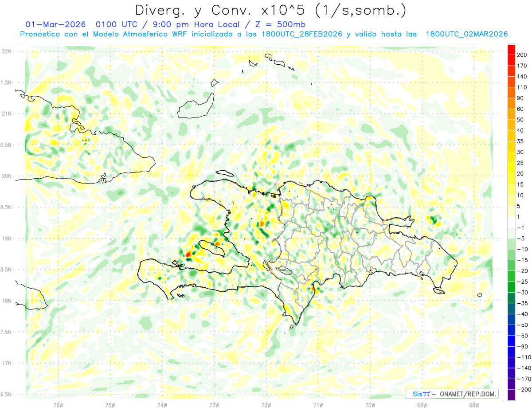Viewport: 532px width, 411px height.
Task: Click the '69W' longitude label
Action: tap(422, 405)
